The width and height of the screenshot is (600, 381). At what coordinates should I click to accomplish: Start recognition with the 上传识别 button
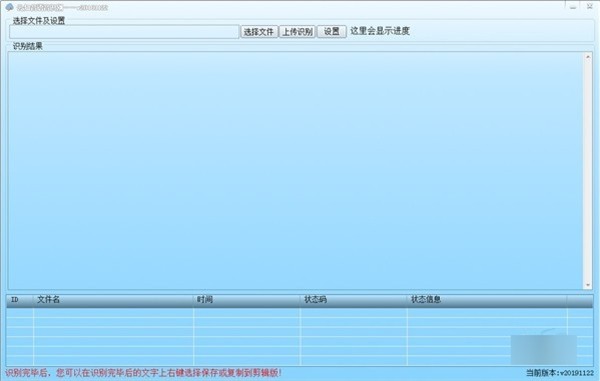(x=297, y=31)
